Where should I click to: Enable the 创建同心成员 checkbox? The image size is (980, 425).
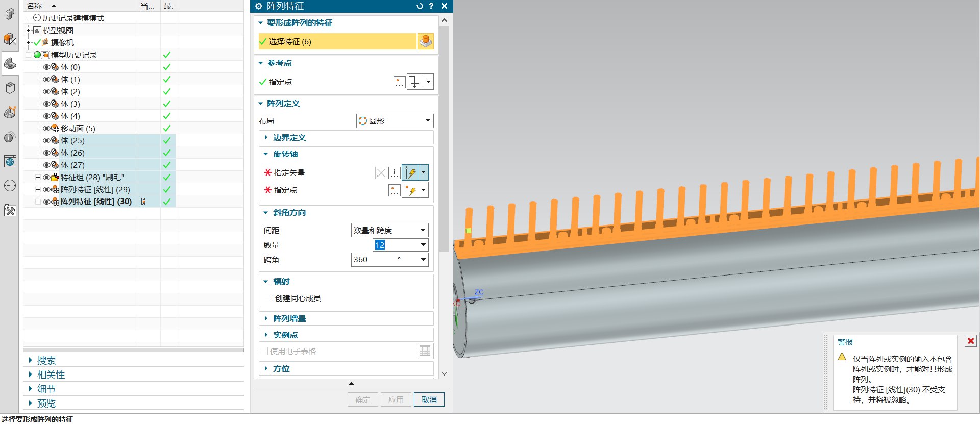coord(269,298)
